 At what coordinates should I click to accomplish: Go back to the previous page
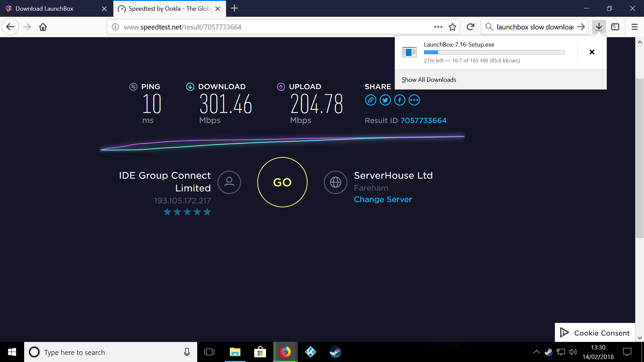(x=10, y=27)
